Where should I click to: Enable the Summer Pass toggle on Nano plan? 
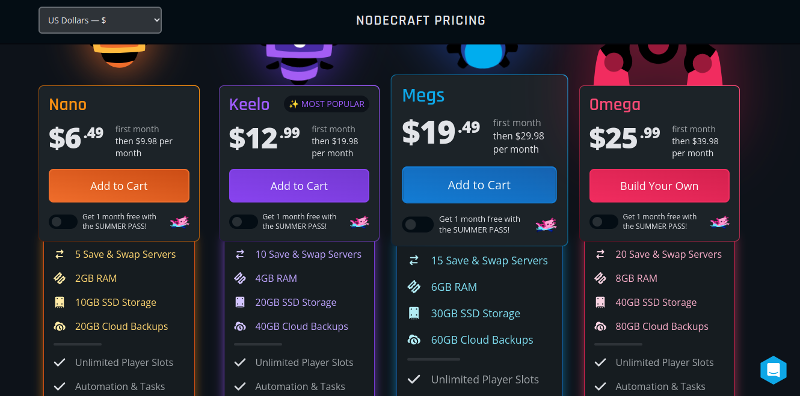[x=63, y=221]
